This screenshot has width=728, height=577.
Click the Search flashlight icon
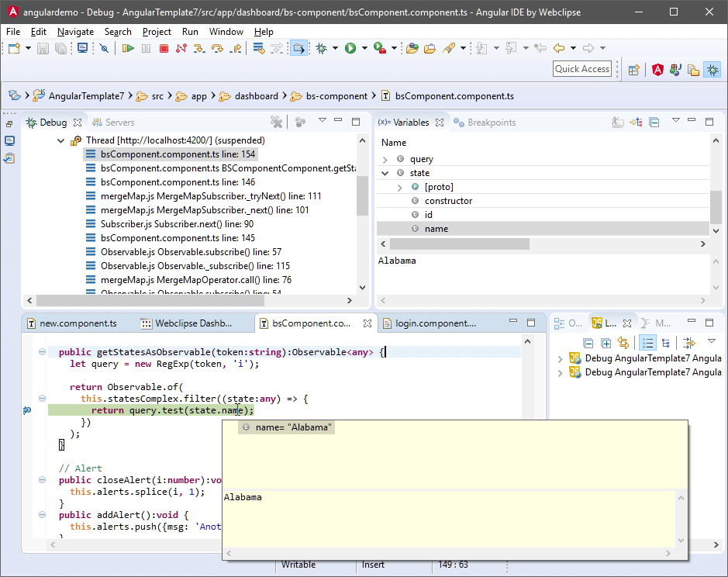click(448, 48)
